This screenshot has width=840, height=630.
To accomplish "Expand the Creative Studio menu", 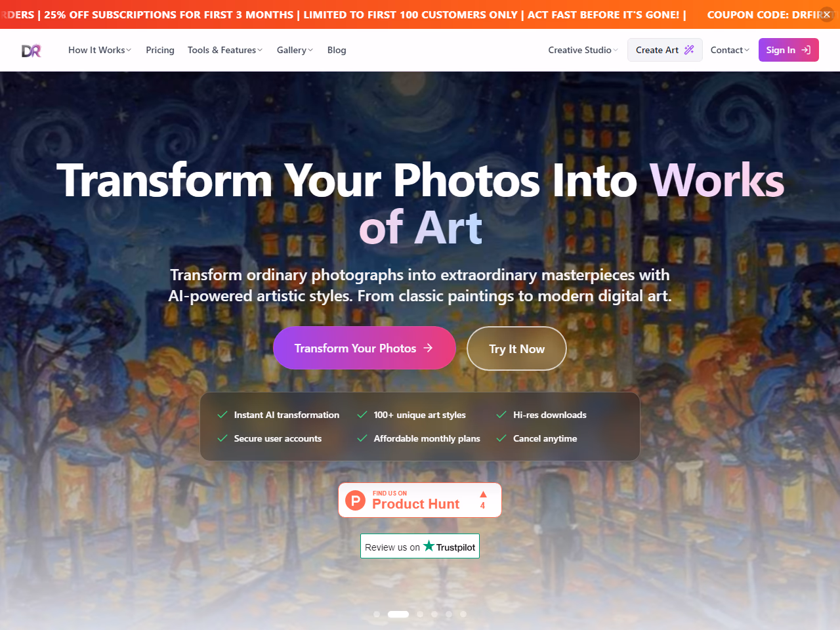I will (583, 50).
